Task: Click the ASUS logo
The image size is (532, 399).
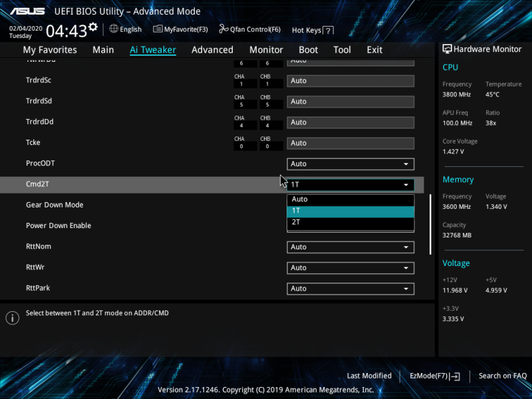Action: pyautogui.click(x=27, y=11)
